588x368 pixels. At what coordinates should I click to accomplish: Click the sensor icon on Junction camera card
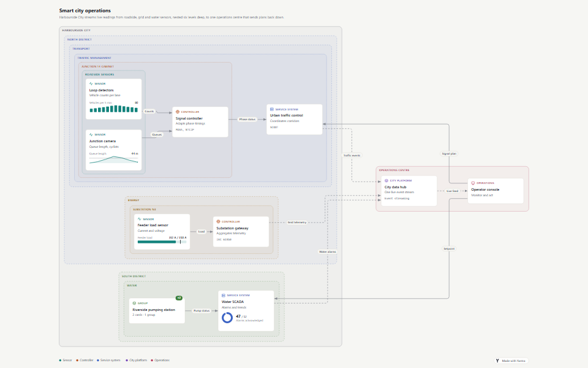tap(91, 134)
